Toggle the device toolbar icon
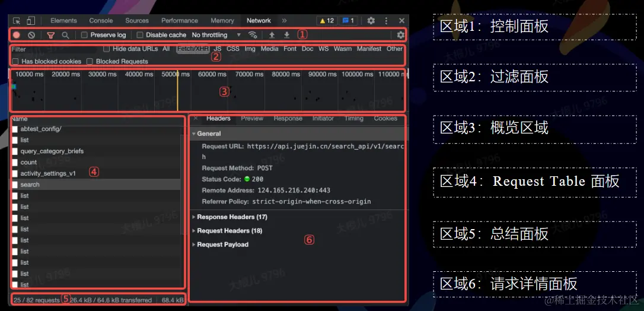 coord(31,21)
